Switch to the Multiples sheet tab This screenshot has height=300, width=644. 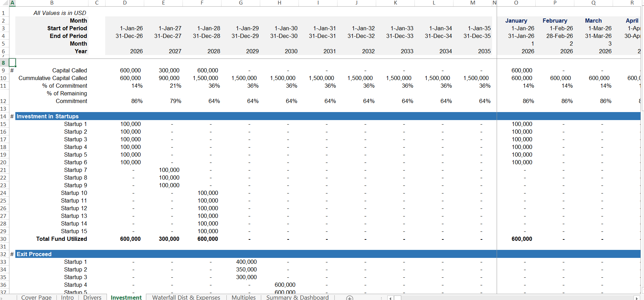pos(243,297)
